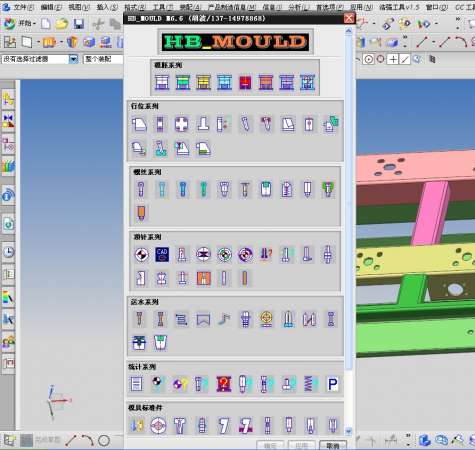
Task: Save using the floppy disk icon
Action: tap(79, 24)
